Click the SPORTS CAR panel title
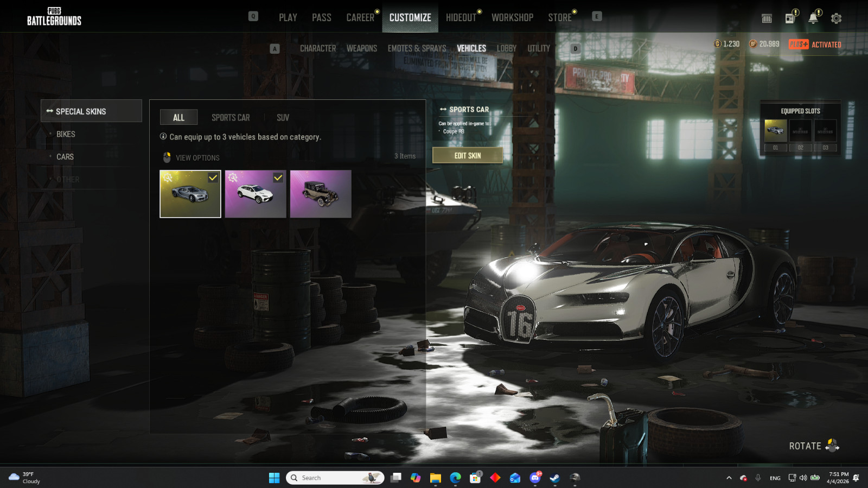The width and height of the screenshot is (868, 488). [x=469, y=109]
